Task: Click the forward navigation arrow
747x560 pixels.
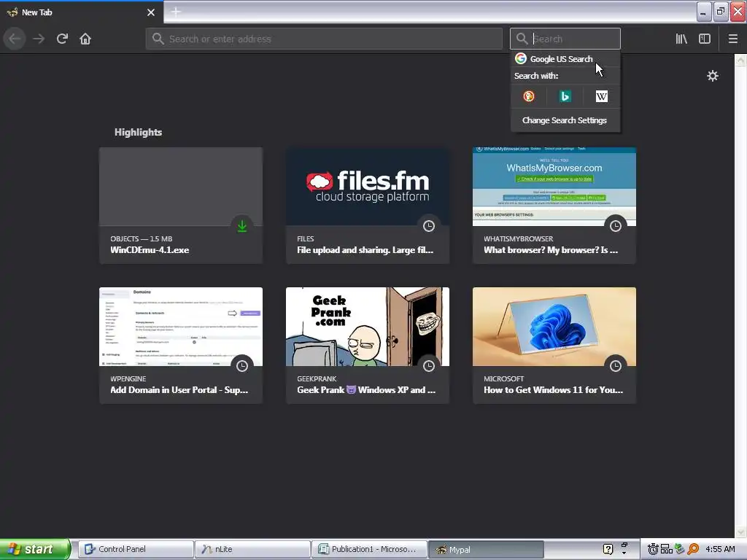Action: (39, 39)
